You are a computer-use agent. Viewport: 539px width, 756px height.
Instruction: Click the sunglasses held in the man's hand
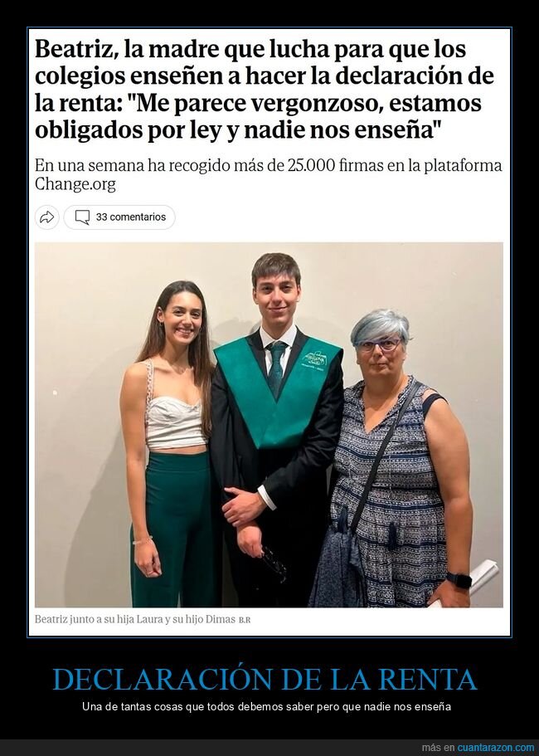tap(274, 566)
